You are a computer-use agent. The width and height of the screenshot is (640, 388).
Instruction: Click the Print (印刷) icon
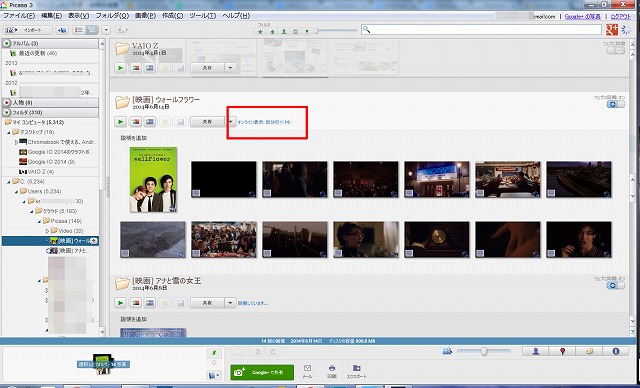tap(332, 371)
